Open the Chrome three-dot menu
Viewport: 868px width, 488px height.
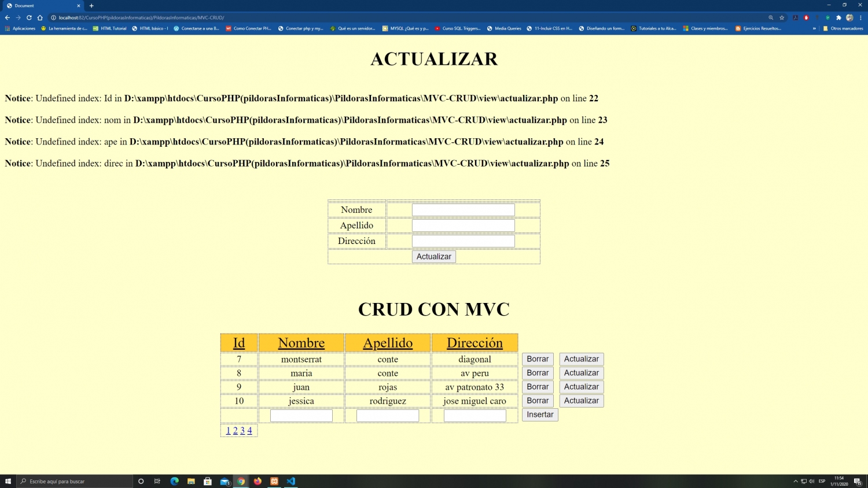click(x=860, y=17)
